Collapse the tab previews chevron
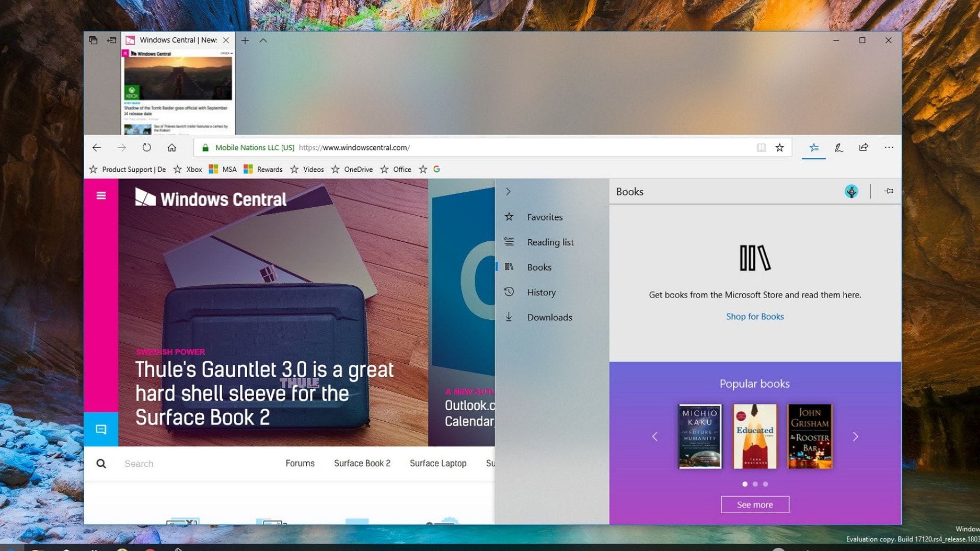Screen dimensions: 980x551 [x=263, y=40]
